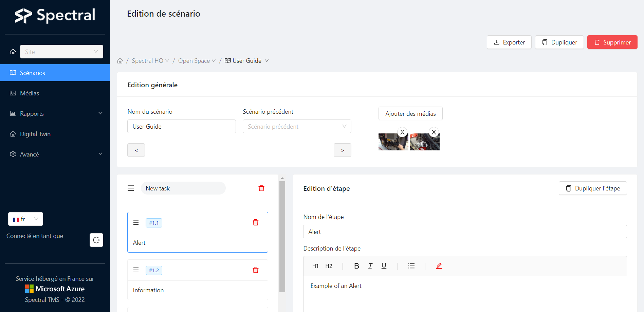644x312 pixels.
Task: Remove the second media thumbnail
Action: pos(434,132)
